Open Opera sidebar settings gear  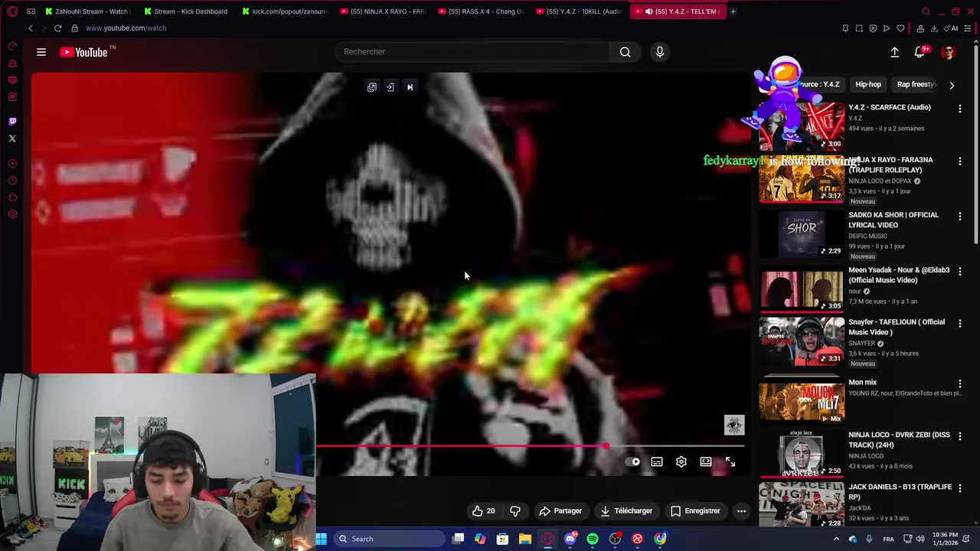point(12,214)
